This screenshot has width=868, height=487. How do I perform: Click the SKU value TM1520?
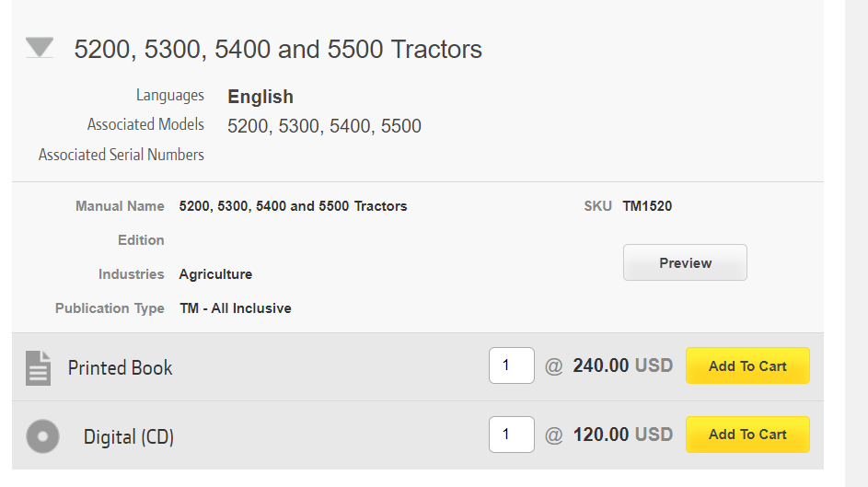647,206
